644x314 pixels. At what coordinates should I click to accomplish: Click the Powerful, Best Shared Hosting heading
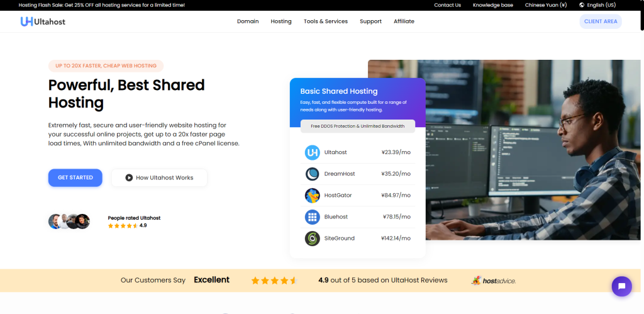126,94
